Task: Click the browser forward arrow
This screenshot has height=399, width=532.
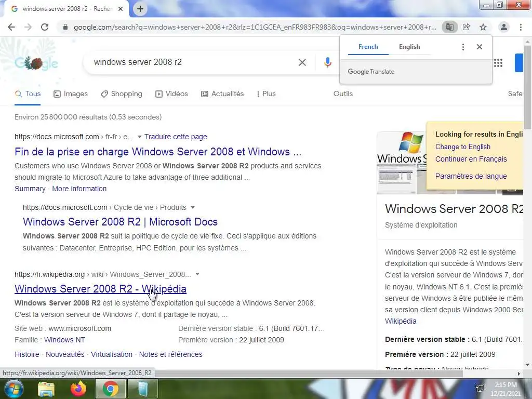Action: click(28, 27)
